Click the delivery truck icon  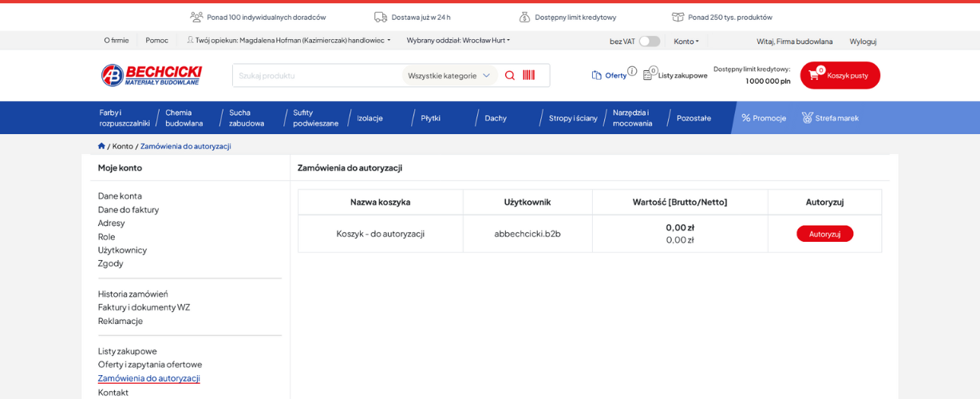point(381,17)
